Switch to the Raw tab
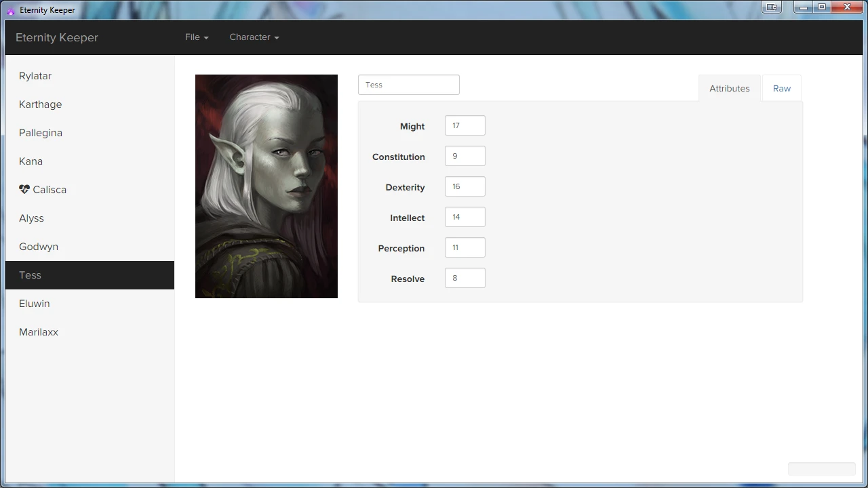 781,88
